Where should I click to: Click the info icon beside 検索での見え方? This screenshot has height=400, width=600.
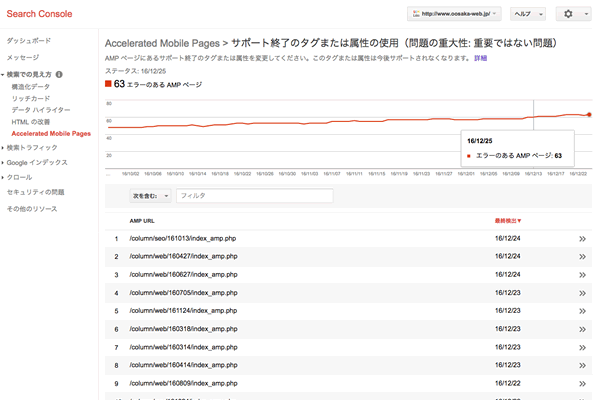tap(59, 74)
